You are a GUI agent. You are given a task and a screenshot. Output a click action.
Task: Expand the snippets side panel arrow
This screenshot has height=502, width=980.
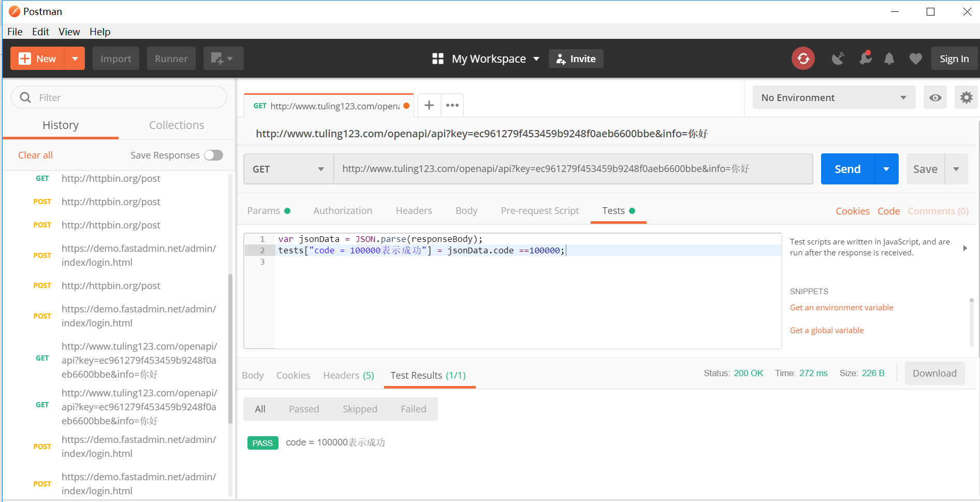(x=965, y=248)
